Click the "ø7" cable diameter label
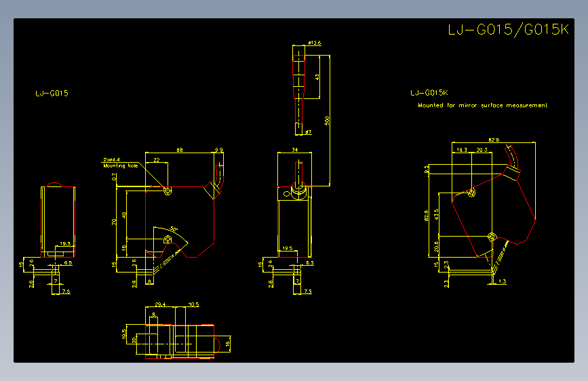Image resolution: width=588 pixels, height=381 pixels. [x=309, y=132]
